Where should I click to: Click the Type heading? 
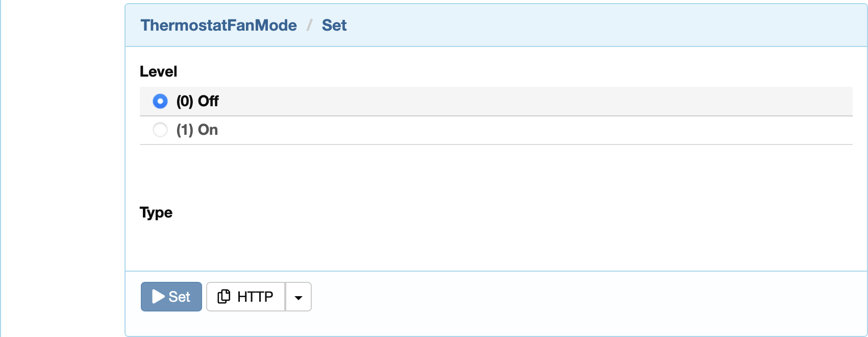click(156, 212)
